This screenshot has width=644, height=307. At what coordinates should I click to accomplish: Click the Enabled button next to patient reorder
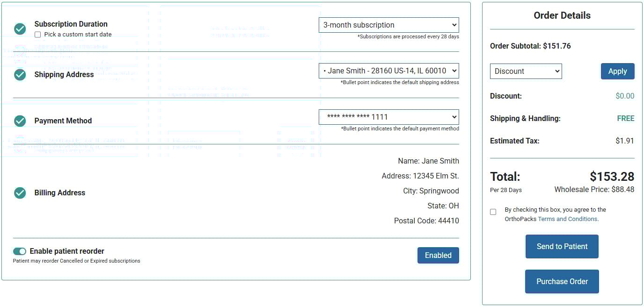tap(438, 255)
